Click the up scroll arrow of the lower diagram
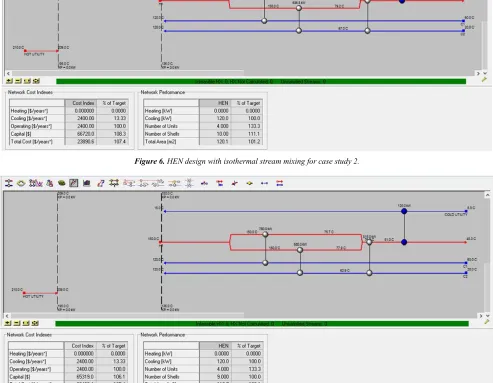The width and height of the screenshot is (493, 383). 487,195
